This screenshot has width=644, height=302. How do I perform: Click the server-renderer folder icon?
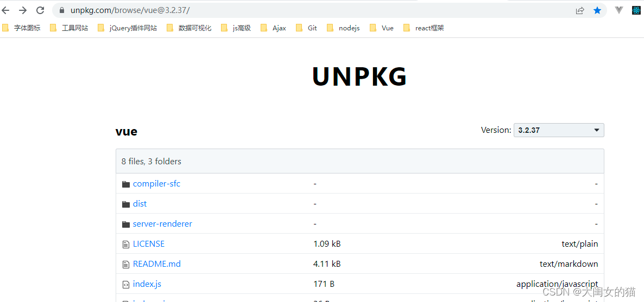pyautogui.click(x=125, y=224)
